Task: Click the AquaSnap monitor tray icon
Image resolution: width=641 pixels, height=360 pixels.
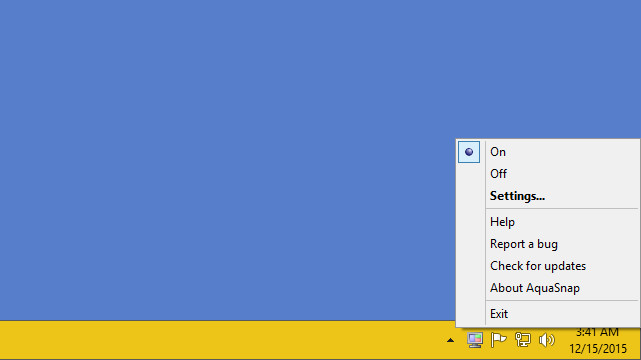Action: (x=475, y=340)
